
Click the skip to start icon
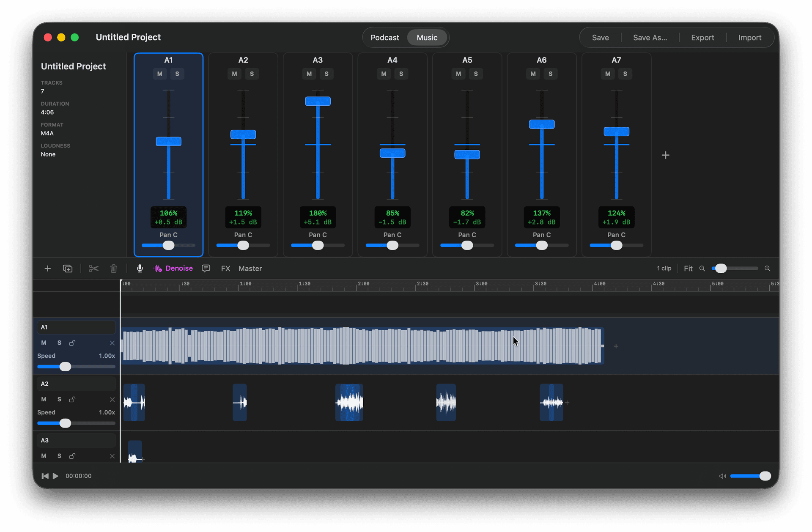(x=45, y=476)
